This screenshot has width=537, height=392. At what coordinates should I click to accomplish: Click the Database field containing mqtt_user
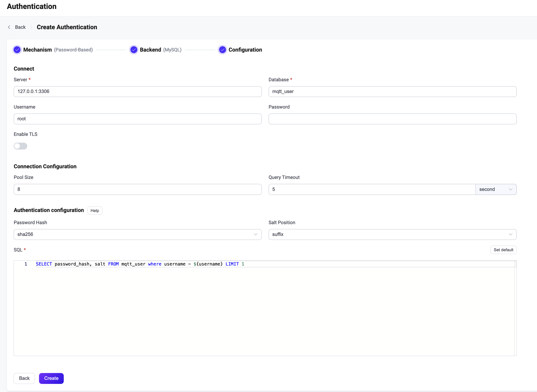click(x=392, y=92)
